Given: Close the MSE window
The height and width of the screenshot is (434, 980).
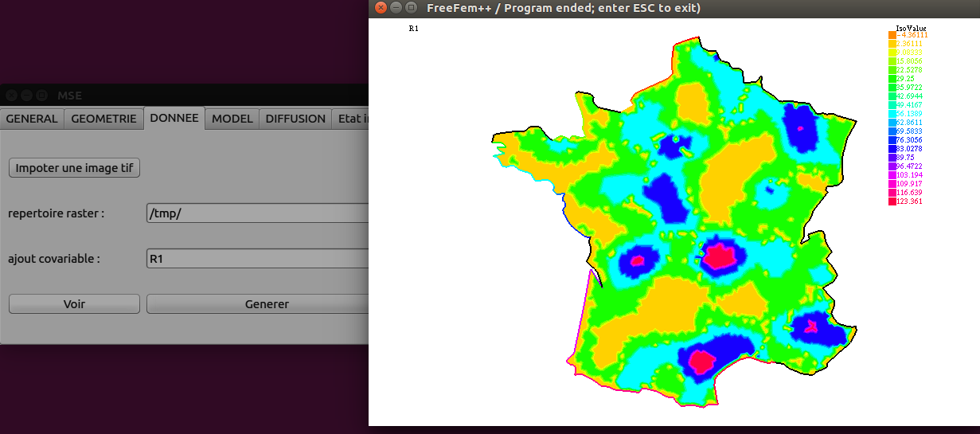Looking at the screenshot, I should tap(12, 95).
